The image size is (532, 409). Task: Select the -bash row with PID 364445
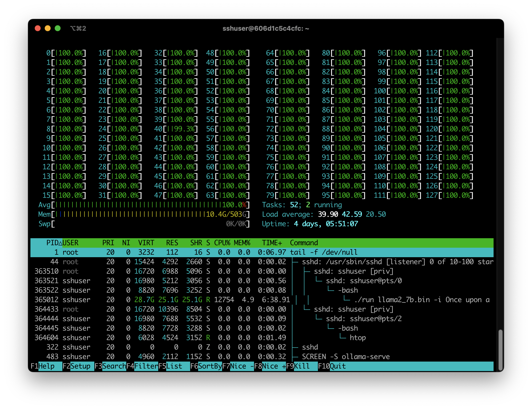point(262,328)
